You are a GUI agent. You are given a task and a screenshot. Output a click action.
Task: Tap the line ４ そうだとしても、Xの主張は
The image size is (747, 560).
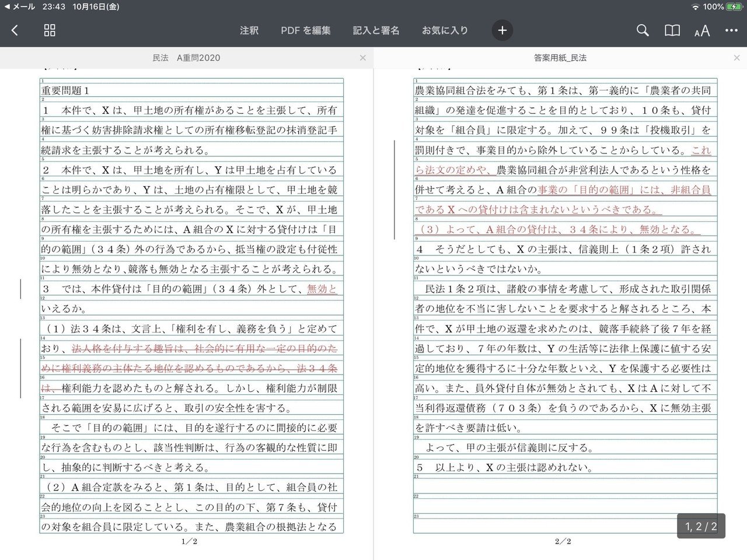(x=563, y=249)
